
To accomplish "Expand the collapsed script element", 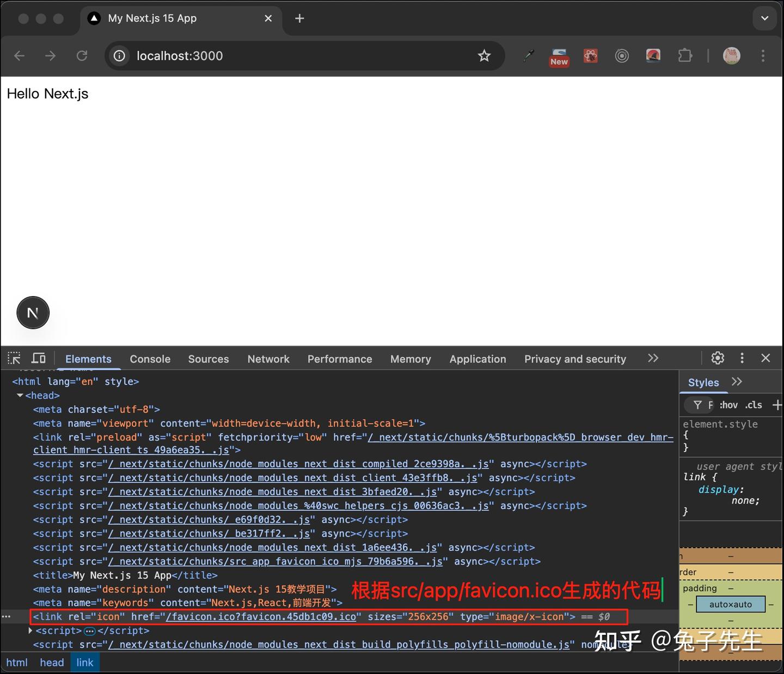I will [30, 630].
